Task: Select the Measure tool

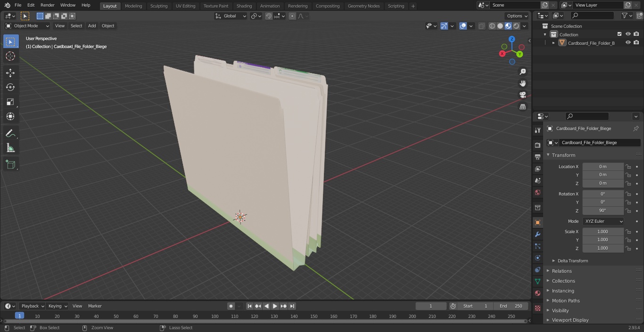Action: [10, 148]
